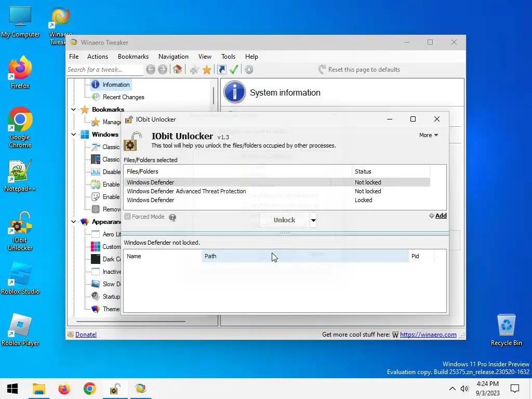Select the Startup tree item under Appearance

(111, 297)
